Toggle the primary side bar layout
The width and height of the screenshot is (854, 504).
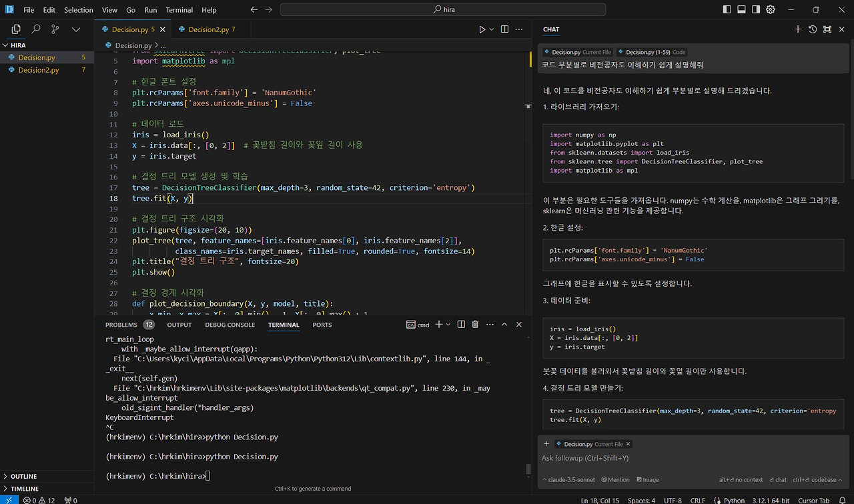point(727,10)
